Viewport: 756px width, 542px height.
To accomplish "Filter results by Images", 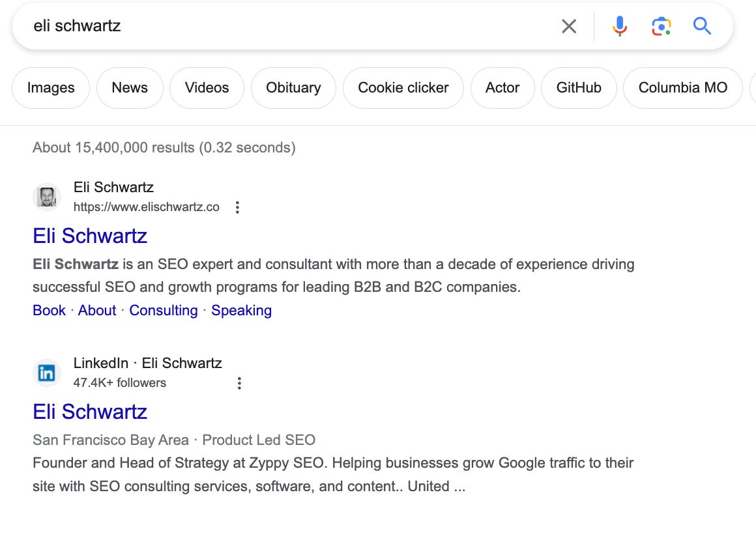I will [x=51, y=88].
